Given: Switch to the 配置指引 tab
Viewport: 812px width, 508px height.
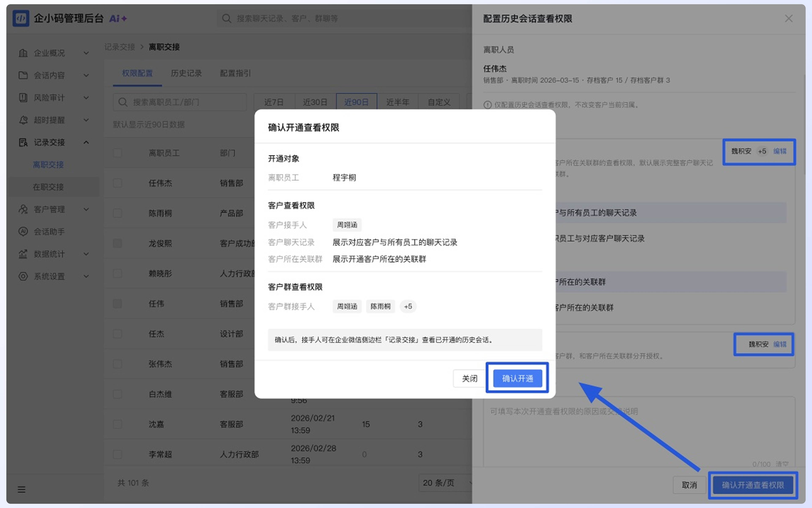Looking at the screenshot, I should (x=235, y=73).
